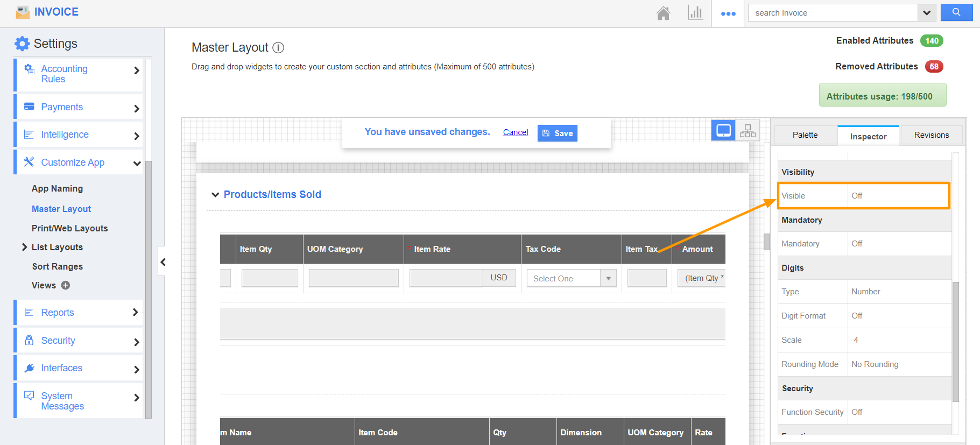Switch to the Revisions tab
980x445 pixels.
click(x=932, y=135)
